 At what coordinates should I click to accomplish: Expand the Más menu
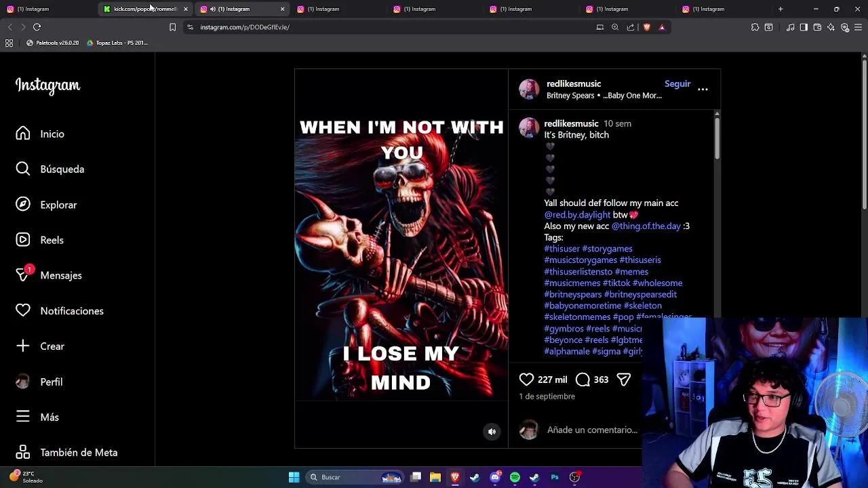37,417
